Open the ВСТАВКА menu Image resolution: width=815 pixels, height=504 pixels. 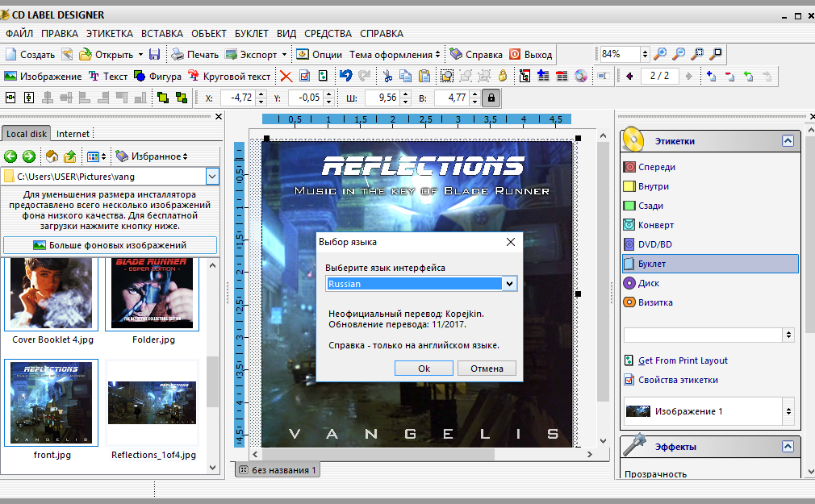point(162,34)
